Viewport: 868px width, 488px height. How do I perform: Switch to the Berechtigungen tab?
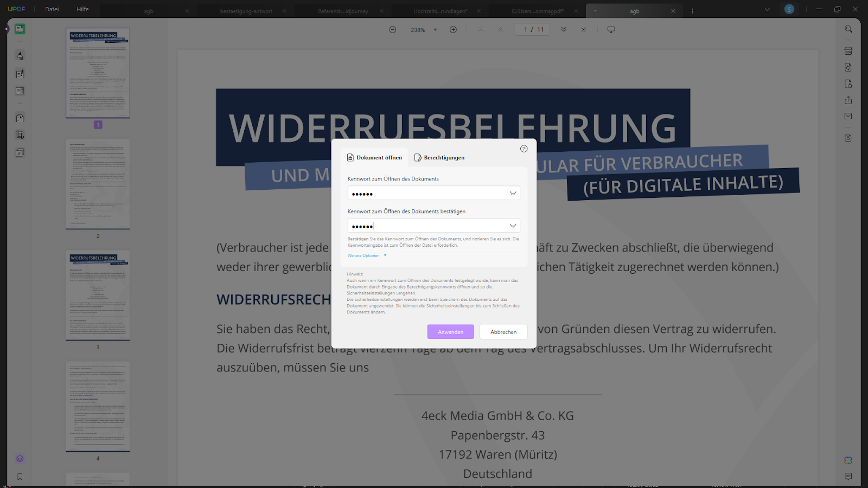point(439,158)
